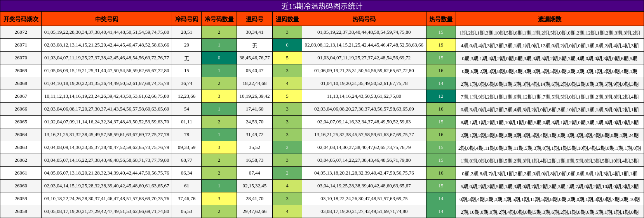Viewport: 644px width, 218px height.
Task: Click cold numbers cell 54
Action: pyautogui.click(x=186, y=109)
